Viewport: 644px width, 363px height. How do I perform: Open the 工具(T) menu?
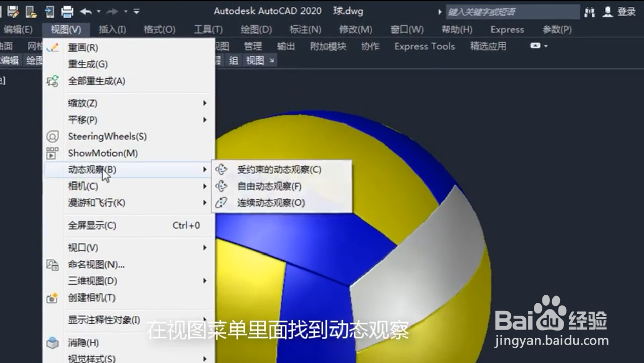coord(208,29)
